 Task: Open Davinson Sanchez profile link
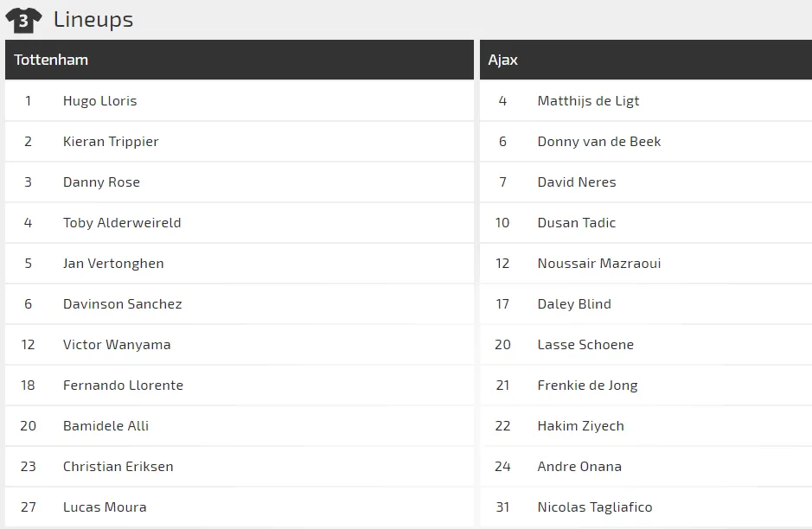click(x=122, y=304)
